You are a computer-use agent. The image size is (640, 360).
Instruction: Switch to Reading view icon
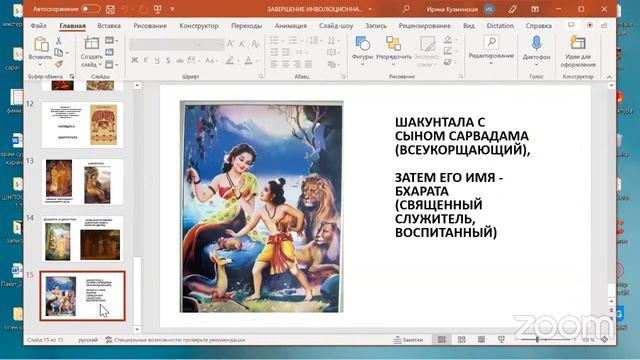click(x=482, y=340)
